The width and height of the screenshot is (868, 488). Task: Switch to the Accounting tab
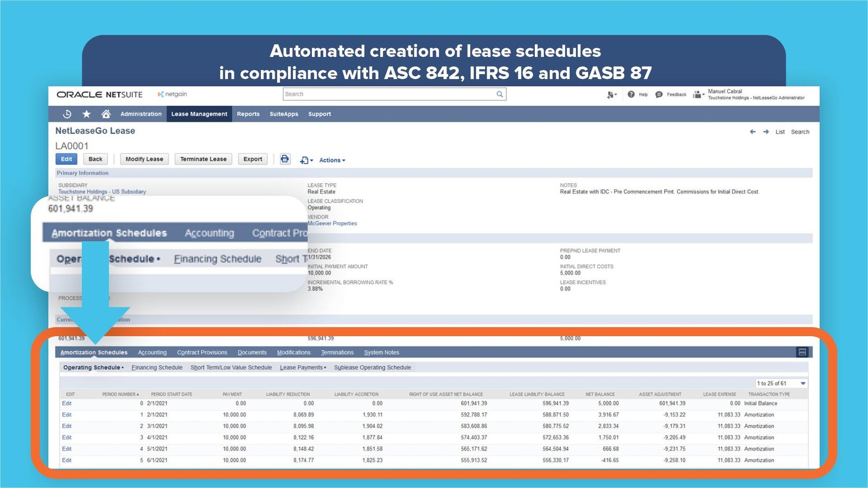pyautogui.click(x=152, y=352)
